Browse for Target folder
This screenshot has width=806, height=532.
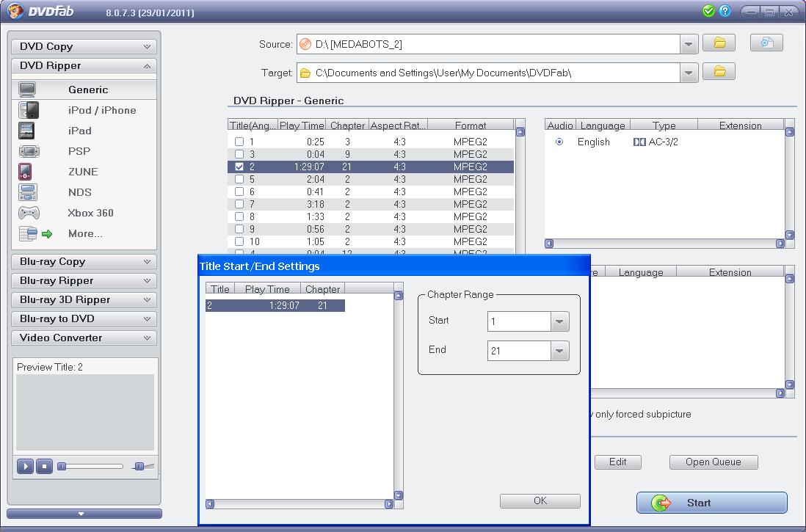[719, 71]
